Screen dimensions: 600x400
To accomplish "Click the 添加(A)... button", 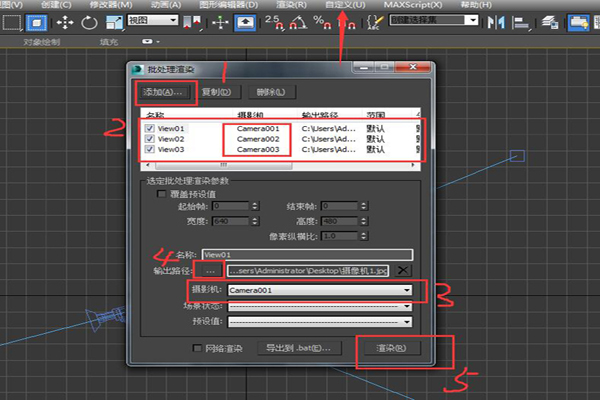I will 163,92.
